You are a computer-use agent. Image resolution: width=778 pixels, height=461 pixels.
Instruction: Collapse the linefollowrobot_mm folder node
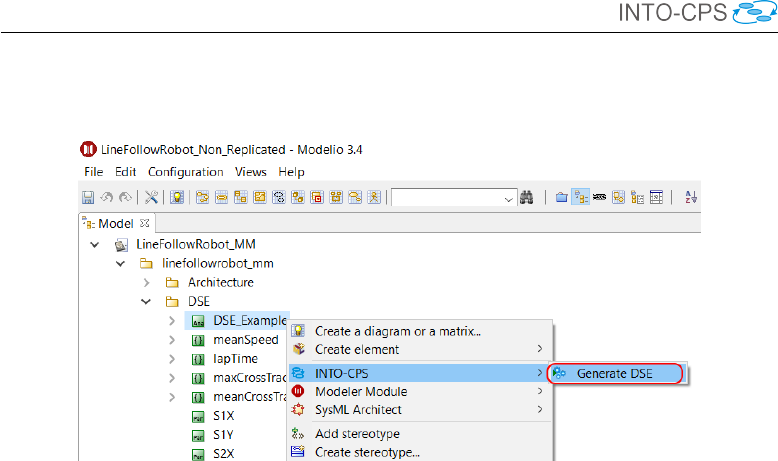tap(120, 263)
